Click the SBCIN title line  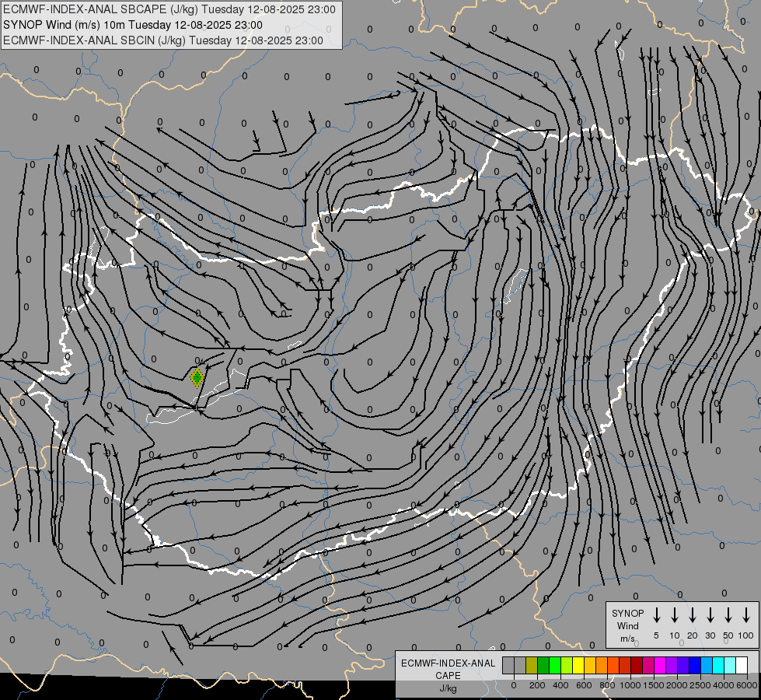[x=163, y=40]
